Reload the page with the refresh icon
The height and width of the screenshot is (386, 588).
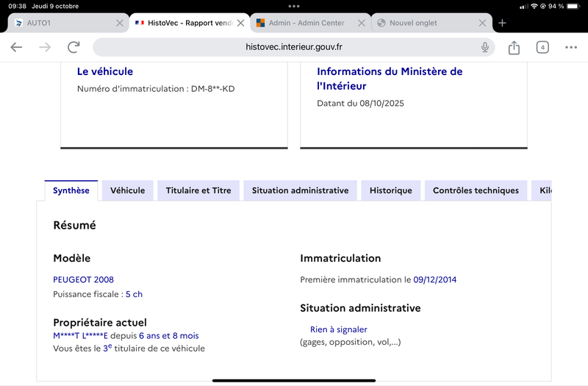click(73, 47)
